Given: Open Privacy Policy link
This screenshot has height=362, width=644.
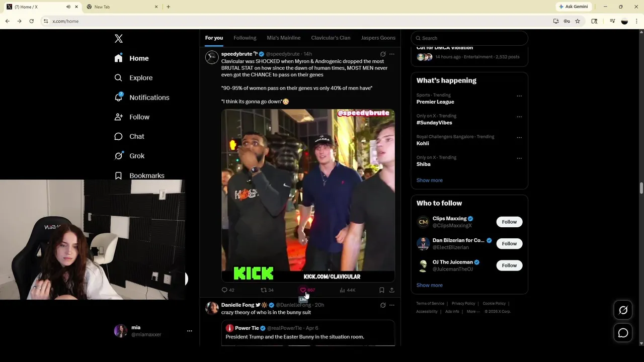Looking at the screenshot, I should point(463,304).
